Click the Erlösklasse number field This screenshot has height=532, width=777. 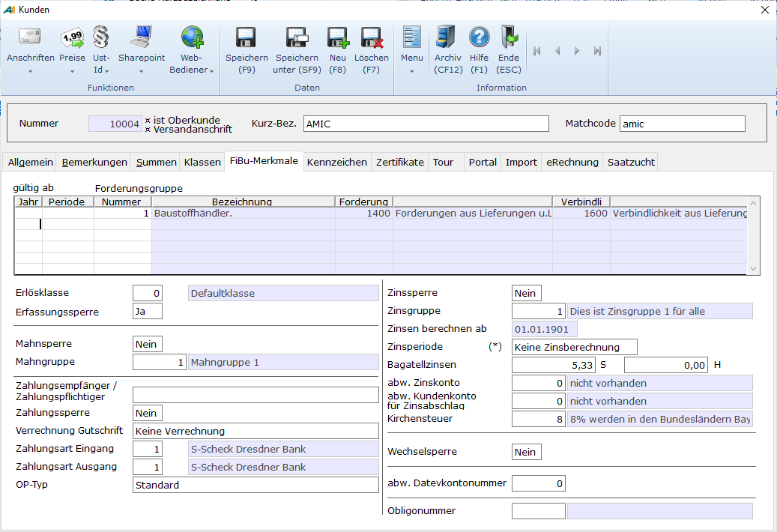pyautogui.click(x=147, y=293)
